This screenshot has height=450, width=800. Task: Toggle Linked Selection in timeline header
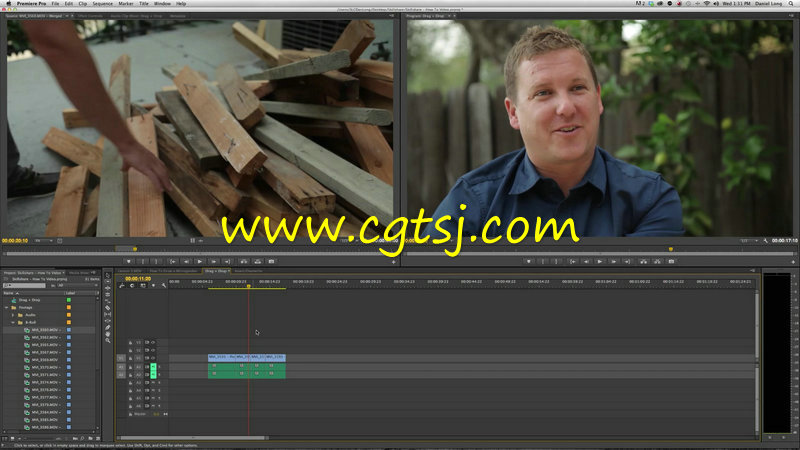(143, 285)
